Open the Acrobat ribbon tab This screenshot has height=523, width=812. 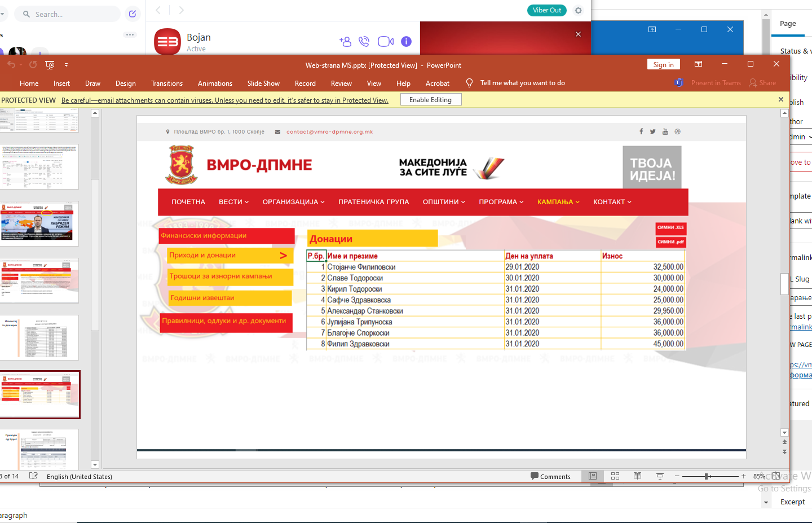coord(438,83)
